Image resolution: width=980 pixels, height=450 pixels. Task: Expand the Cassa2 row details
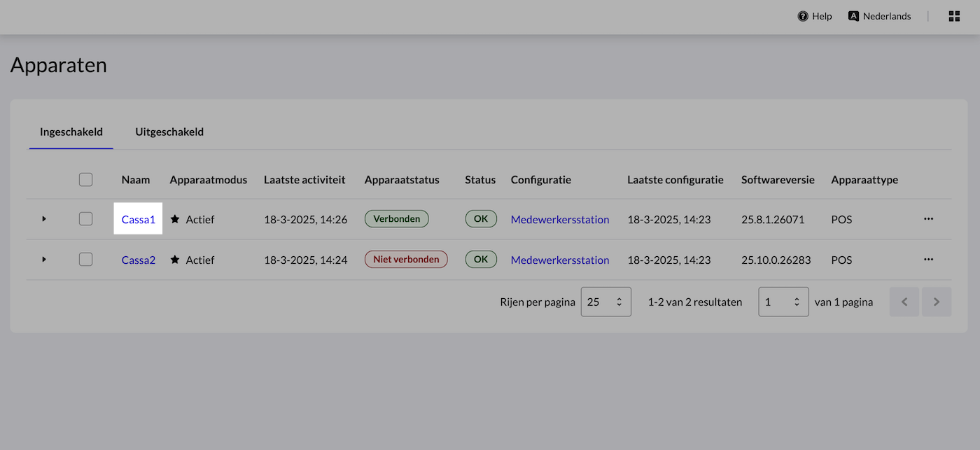pyautogui.click(x=44, y=260)
